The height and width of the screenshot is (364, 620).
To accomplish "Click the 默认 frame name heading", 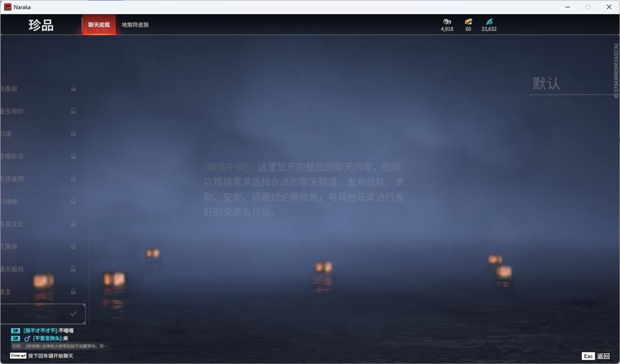I will click(546, 84).
